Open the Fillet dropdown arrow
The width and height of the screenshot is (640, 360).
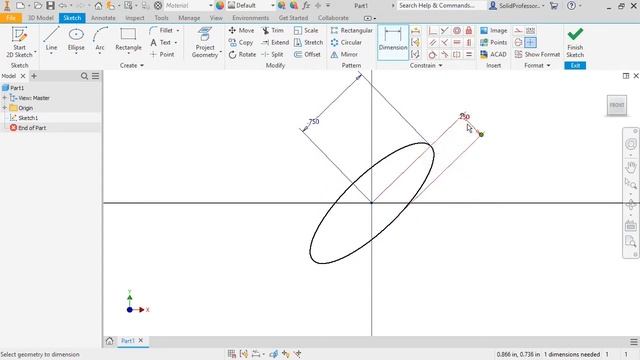[178, 31]
